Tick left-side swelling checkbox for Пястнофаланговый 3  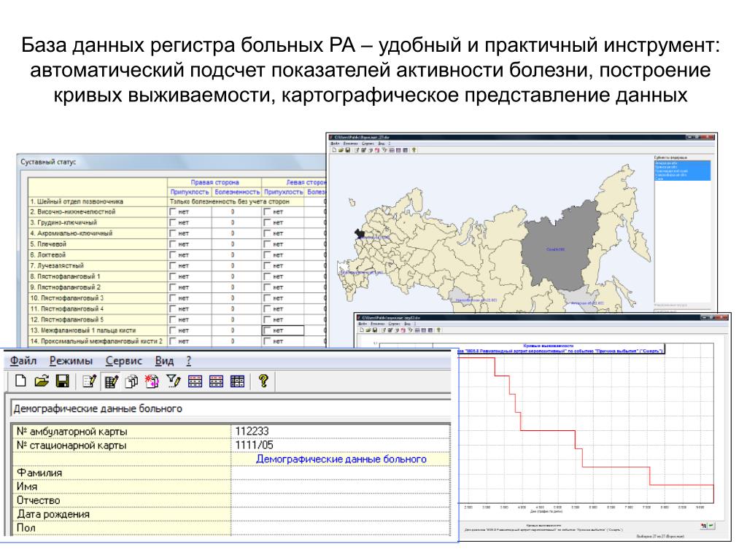pyautogui.click(x=267, y=298)
